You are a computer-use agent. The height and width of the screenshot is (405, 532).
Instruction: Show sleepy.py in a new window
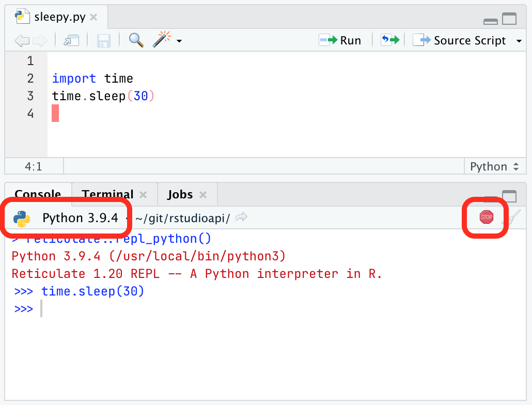click(x=71, y=40)
